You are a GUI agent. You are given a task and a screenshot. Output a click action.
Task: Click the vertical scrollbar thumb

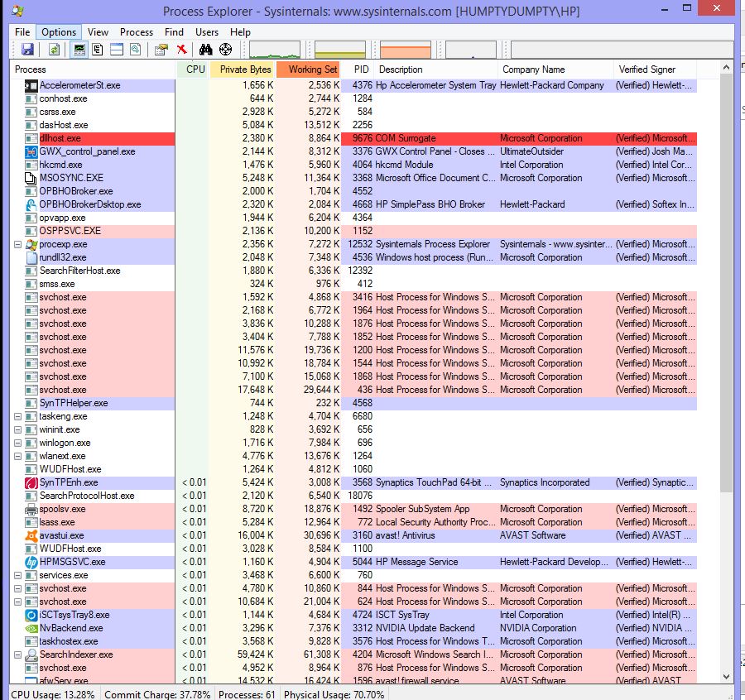point(726,284)
